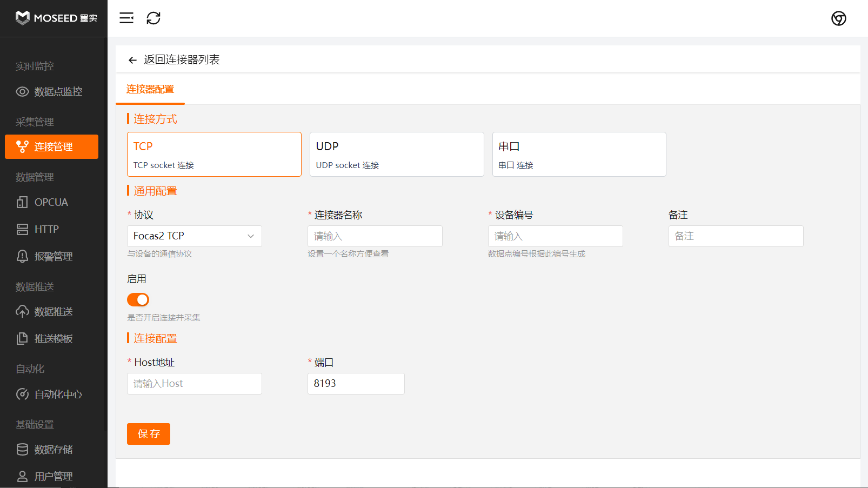Focus the Host地址 input field

[195, 384]
